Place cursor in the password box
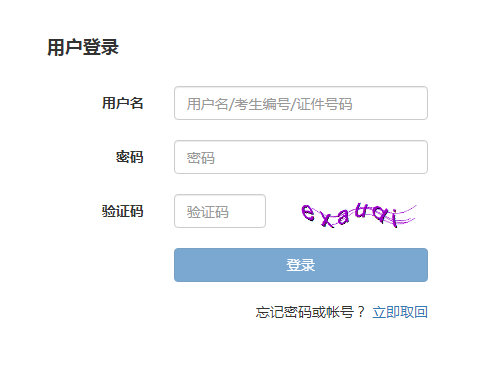The width and height of the screenshot is (486, 369). [x=301, y=157]
